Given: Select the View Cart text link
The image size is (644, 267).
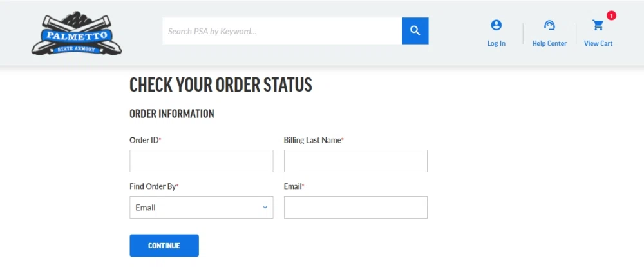Looking at the screenshot, I should 598,43.
